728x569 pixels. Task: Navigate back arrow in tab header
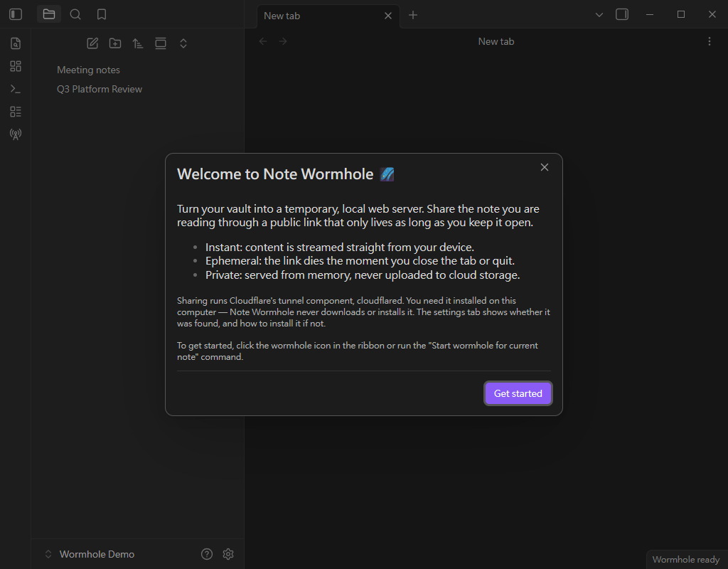pyautogui.click(x=263, y=41)
